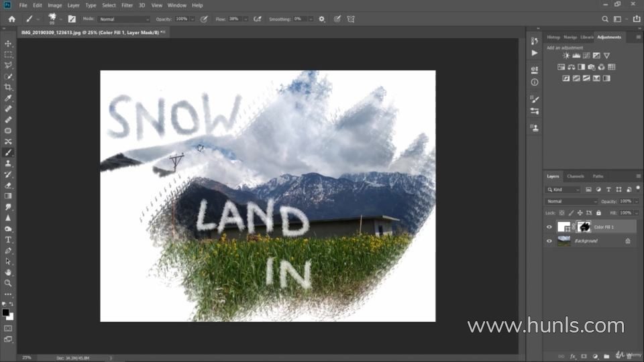This screenshot has height=362, width=644.
Task: Select the Eyedropper tool
Action: [x=8, y=98]
